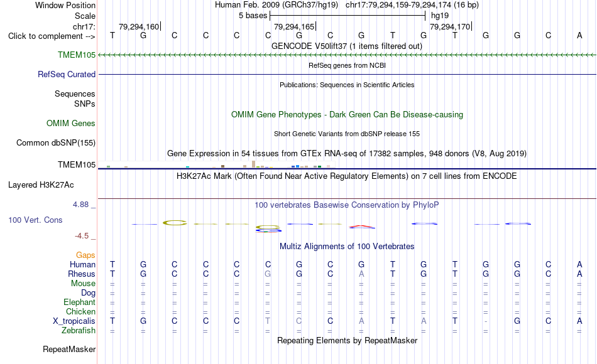597x364 pixels.
Task: Click the Sequences track label
Action: click(75, 94)
